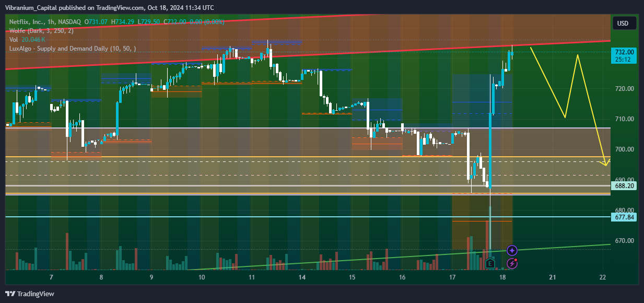Click the 720.00 price axis label
The height and width of the screenshot is (303, 644).
(624, 89)
